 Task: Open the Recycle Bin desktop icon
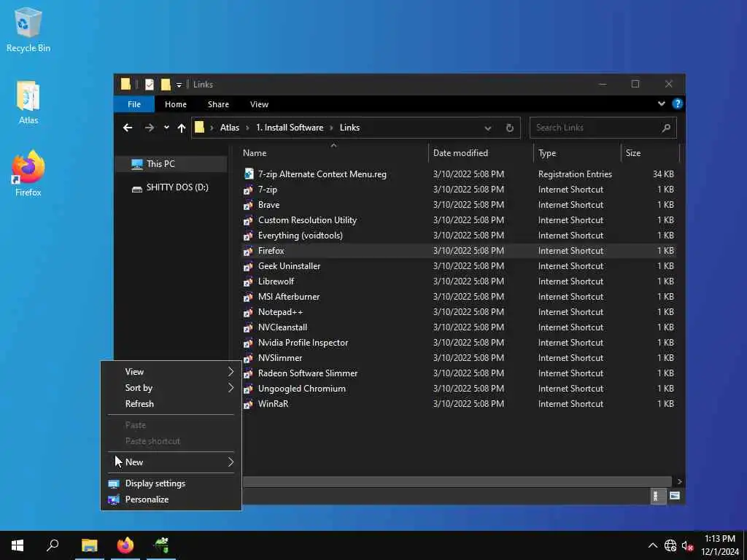28,29
